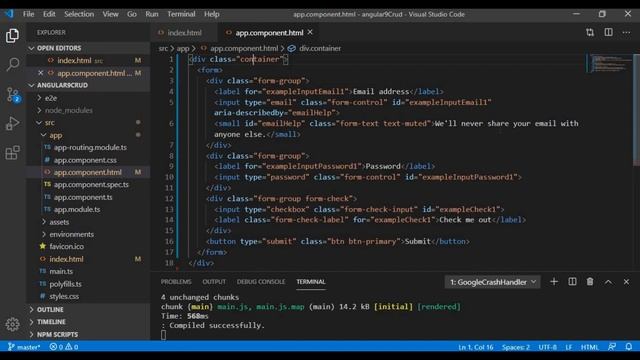
Task: Click the master branch status item
Action: tap(24, 347)
